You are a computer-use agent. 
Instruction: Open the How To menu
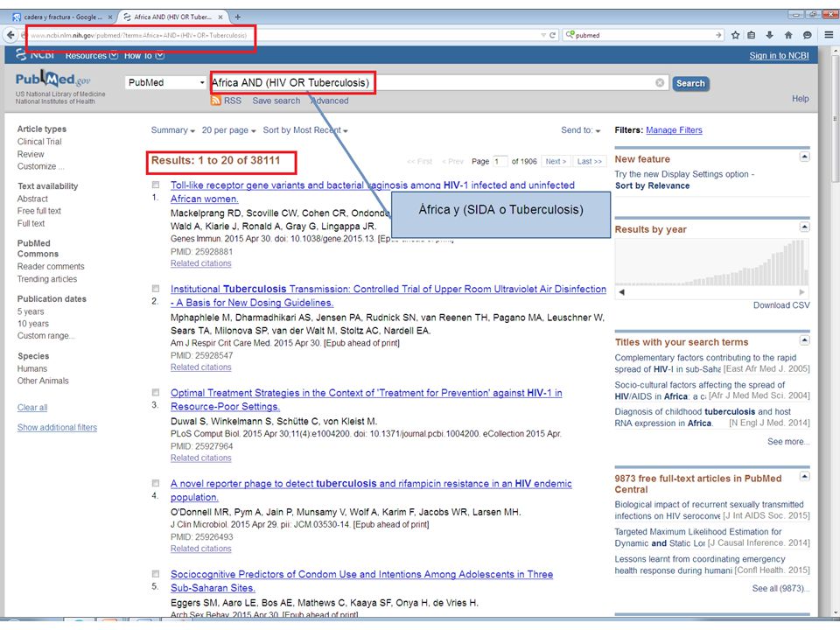[x=144, y=55]
